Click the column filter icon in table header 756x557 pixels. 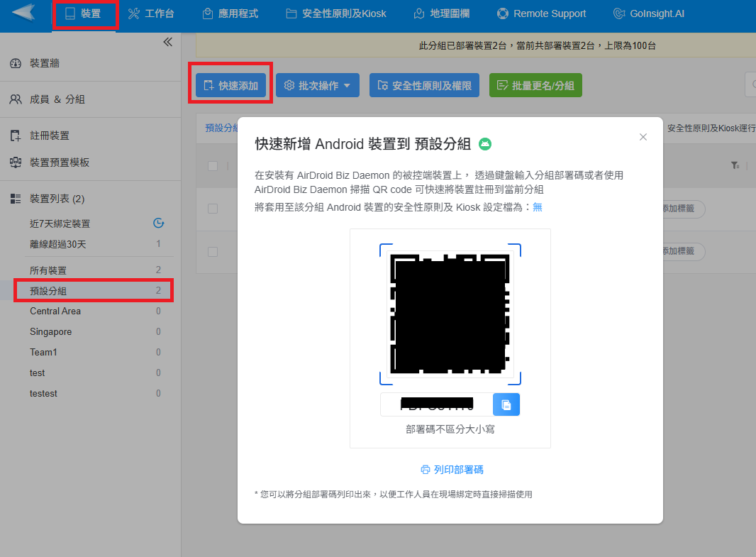click(x=735, y=165)
